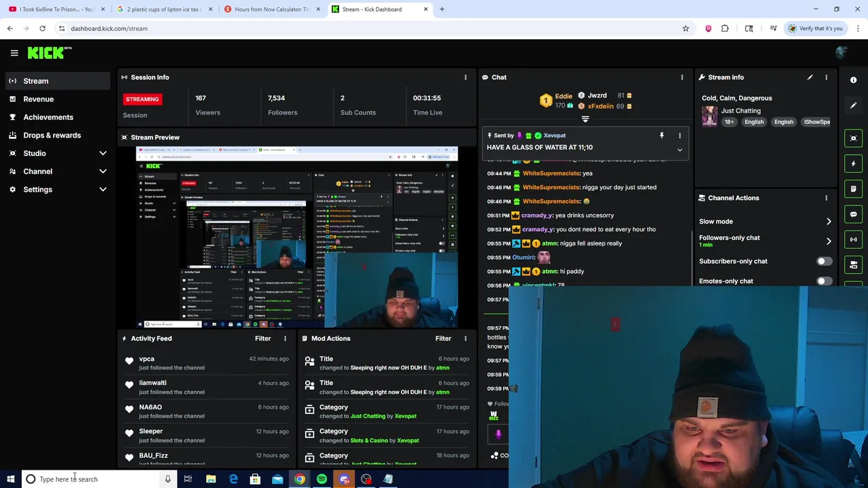Open Mod Actions three-dot options
The width and height of the screenshot is (868, 488).
tap(465, 338)
